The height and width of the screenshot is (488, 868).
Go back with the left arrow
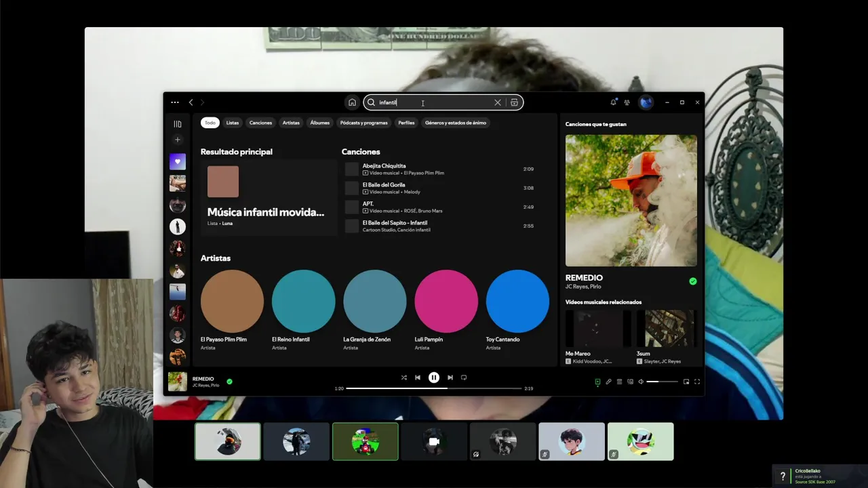click(x=191, y=102)
